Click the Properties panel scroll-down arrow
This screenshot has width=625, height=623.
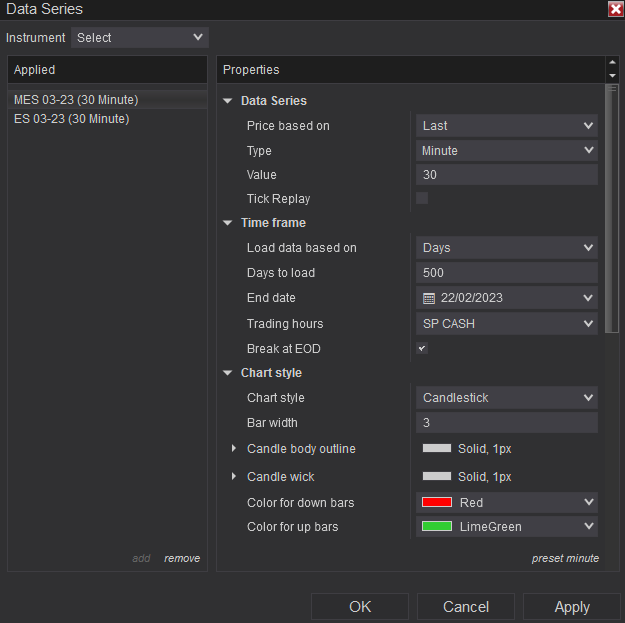(612, 76)
